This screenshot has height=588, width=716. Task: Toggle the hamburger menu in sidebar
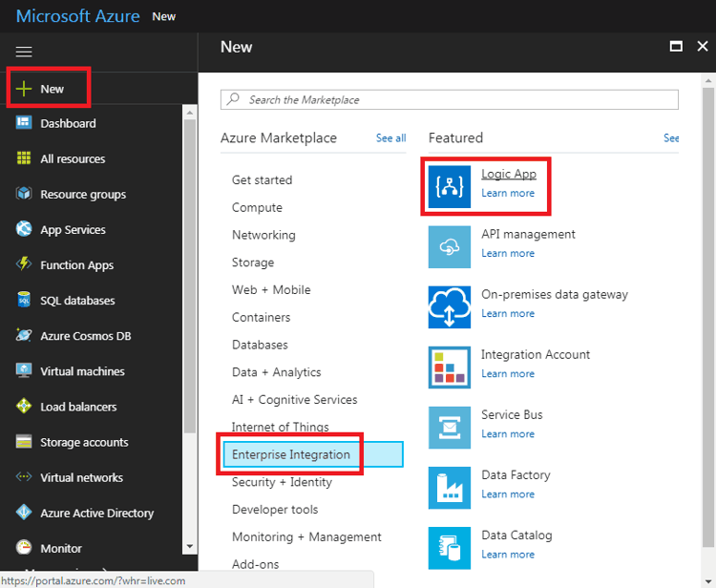[24, 52]
